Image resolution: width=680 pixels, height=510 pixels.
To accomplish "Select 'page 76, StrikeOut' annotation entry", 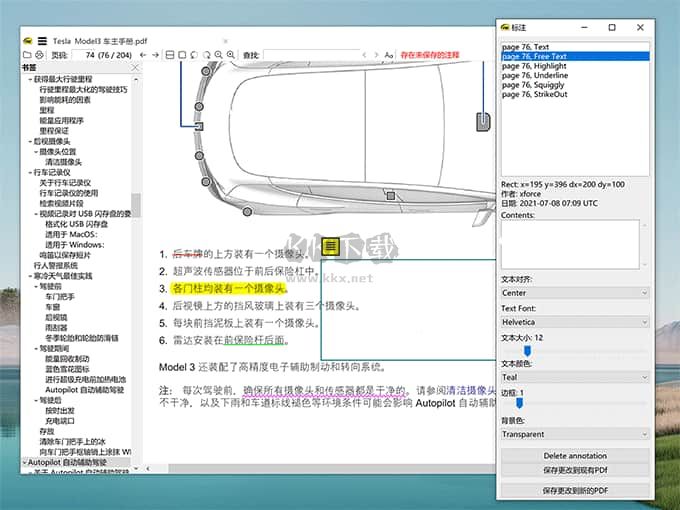I will tap(575, 94).
